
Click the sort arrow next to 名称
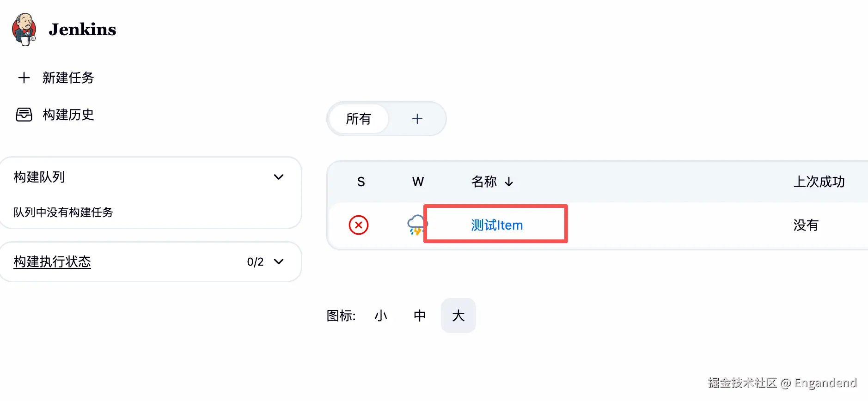click(509, 182)
